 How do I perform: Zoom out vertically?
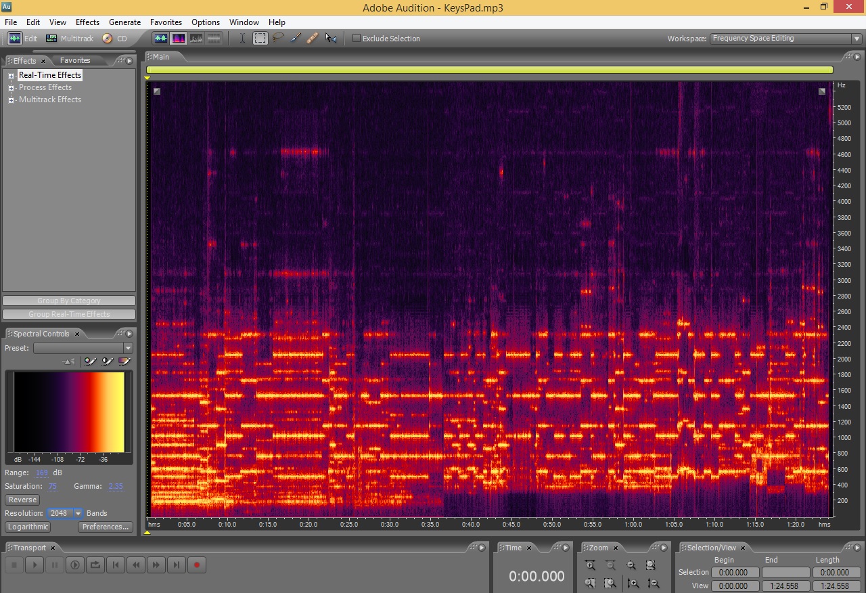pyautogui.click(x=653, y=584)
